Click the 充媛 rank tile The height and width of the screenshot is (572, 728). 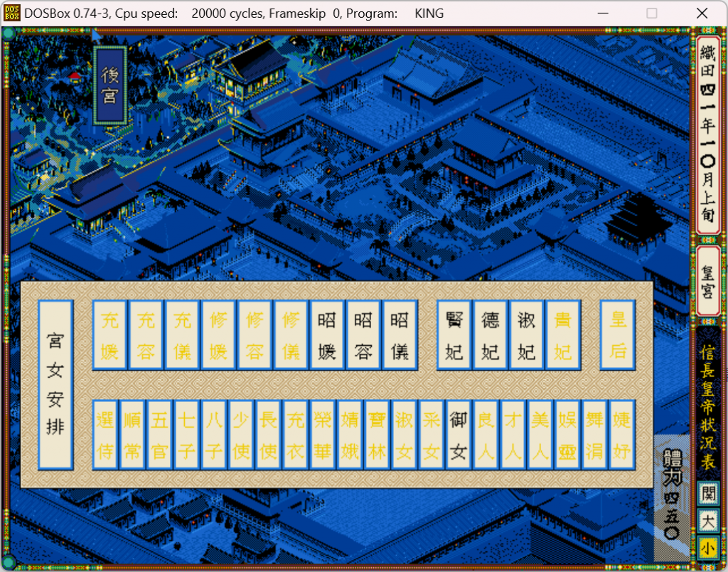tap(109, 335)
